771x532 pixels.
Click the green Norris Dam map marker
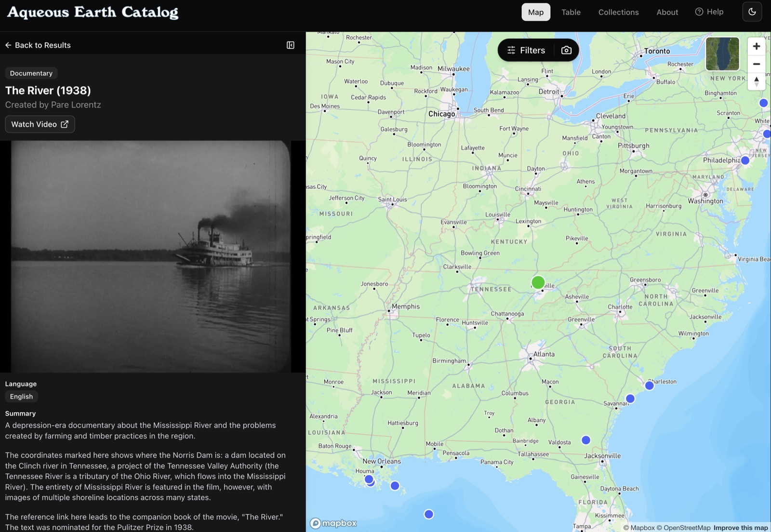(x=538, y=282)
